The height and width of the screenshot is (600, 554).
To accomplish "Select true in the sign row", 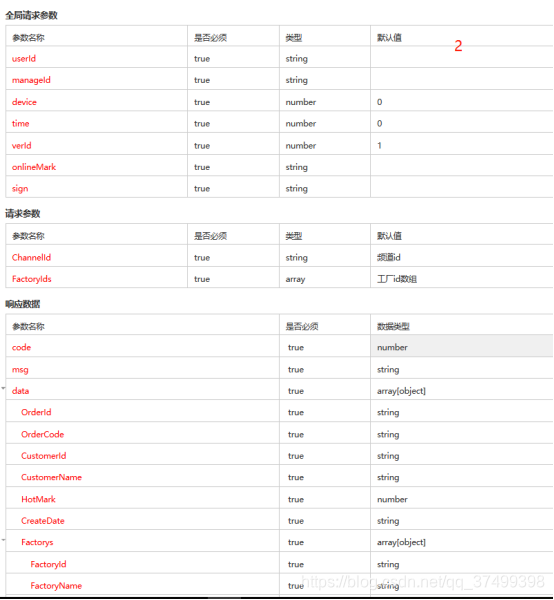I will (x=202, y=189).
